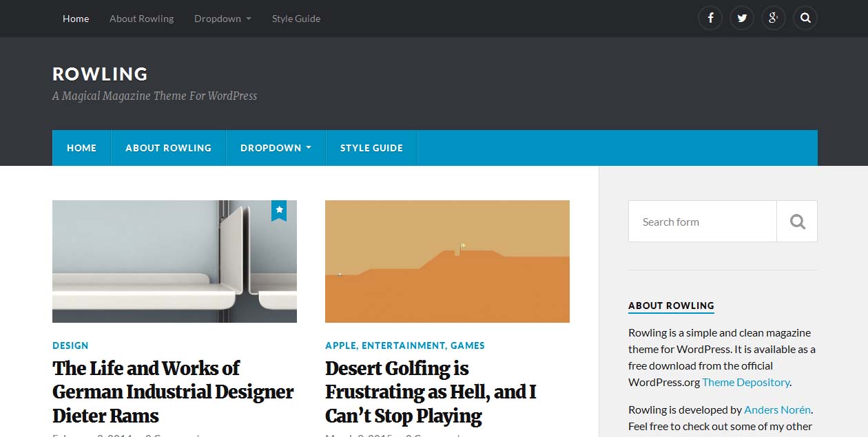Click the search icon in top bar
Image resolution: width=868 pixels, height=437 pixels.
pos(805,19)
